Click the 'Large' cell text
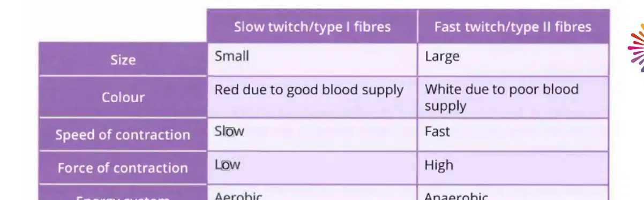Viewport: 644px width, 200px height. (x=442, y=57)
